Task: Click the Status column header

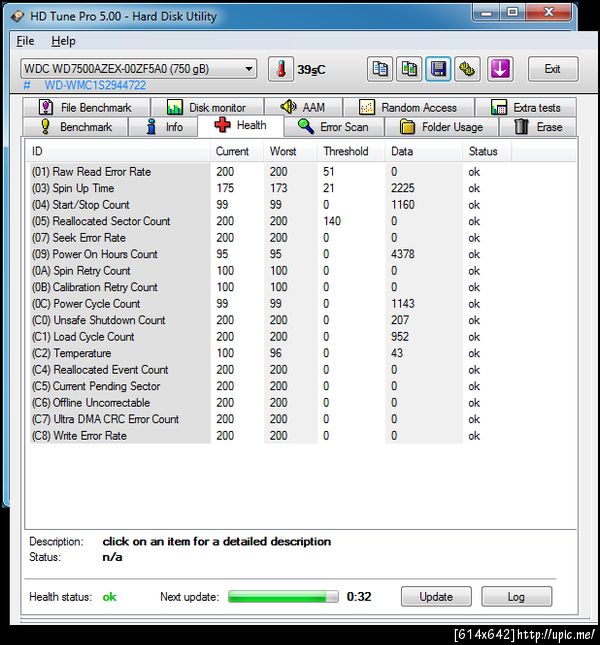Action: tap(487, 151)
